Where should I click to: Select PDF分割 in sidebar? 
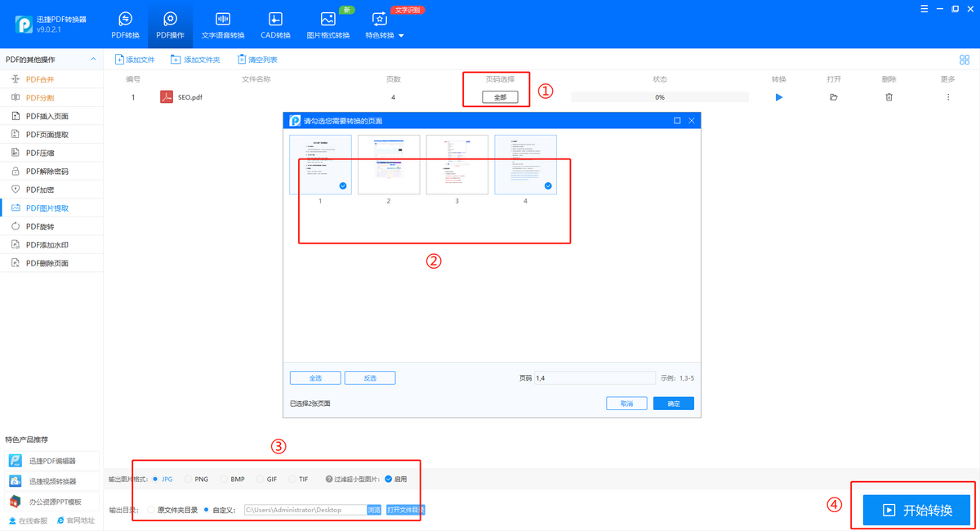(51, 97)
